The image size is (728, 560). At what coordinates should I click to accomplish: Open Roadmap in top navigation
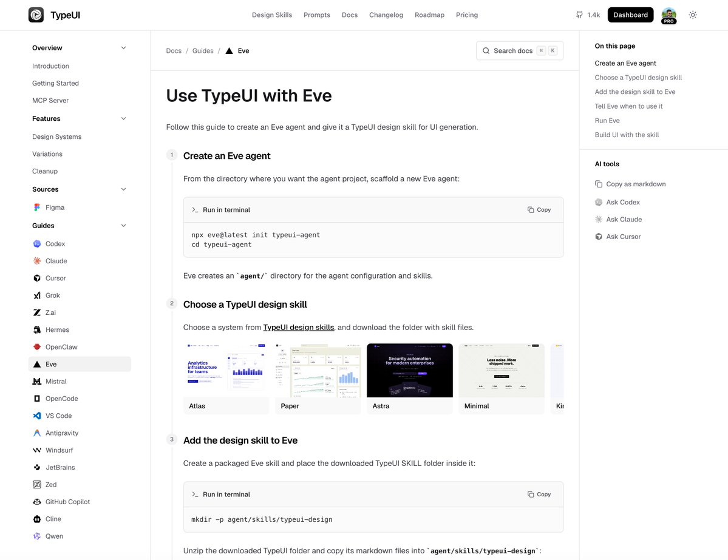pyautogui.click(x=429, y=15)
